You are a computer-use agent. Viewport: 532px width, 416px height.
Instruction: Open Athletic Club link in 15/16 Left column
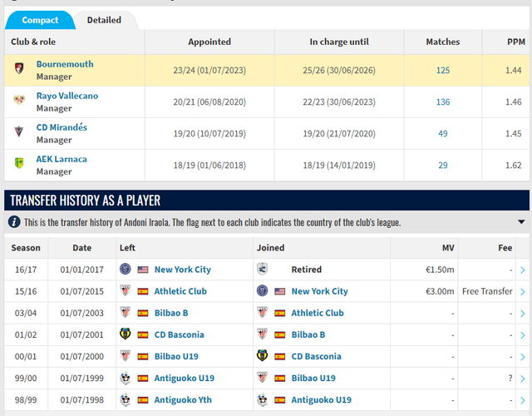tap(180, 291)
